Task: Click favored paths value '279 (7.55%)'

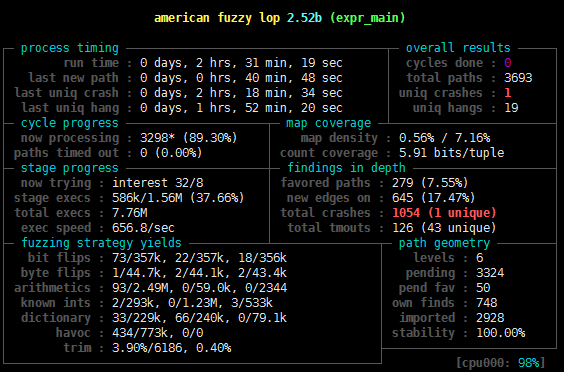Action: tap(430, 183)
